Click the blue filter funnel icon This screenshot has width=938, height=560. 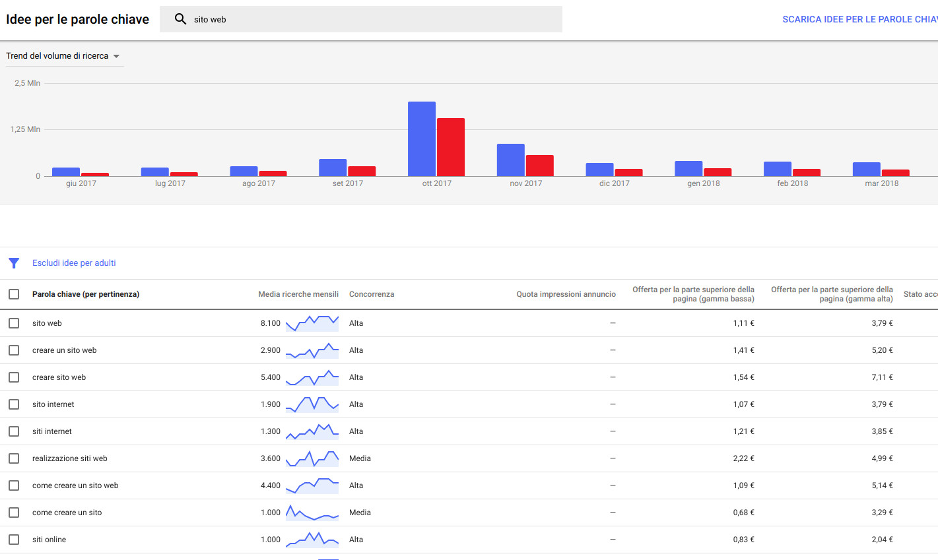click(14, 263)
